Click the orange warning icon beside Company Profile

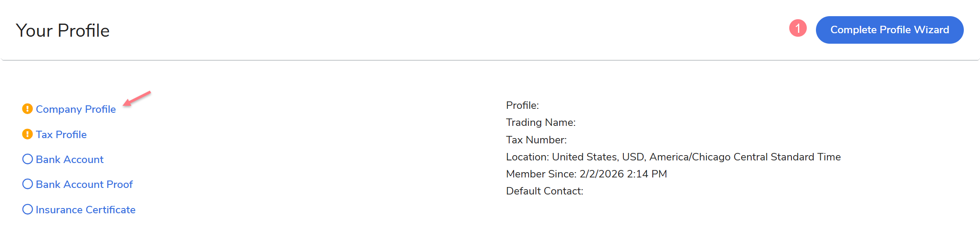(x=27, y=109)
